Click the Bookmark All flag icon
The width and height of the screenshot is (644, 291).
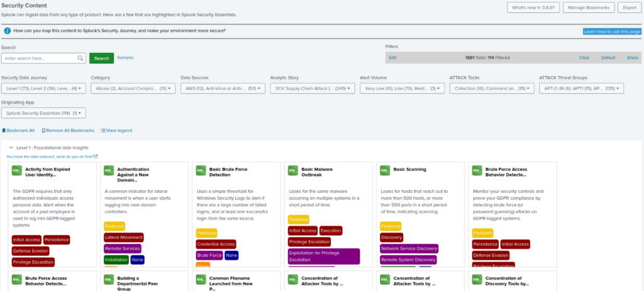[x=4, y=131]
